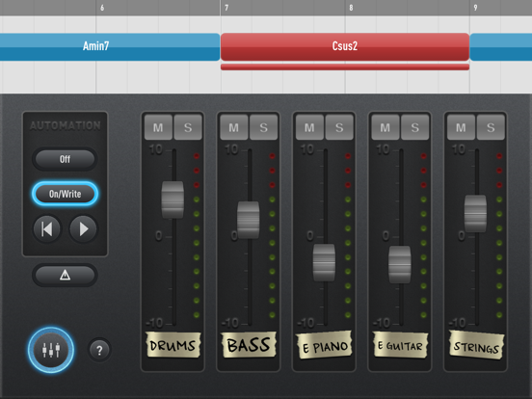Rewind automation to the start
This screenshot has height=399, width=532.
click(x=47, y=229)
